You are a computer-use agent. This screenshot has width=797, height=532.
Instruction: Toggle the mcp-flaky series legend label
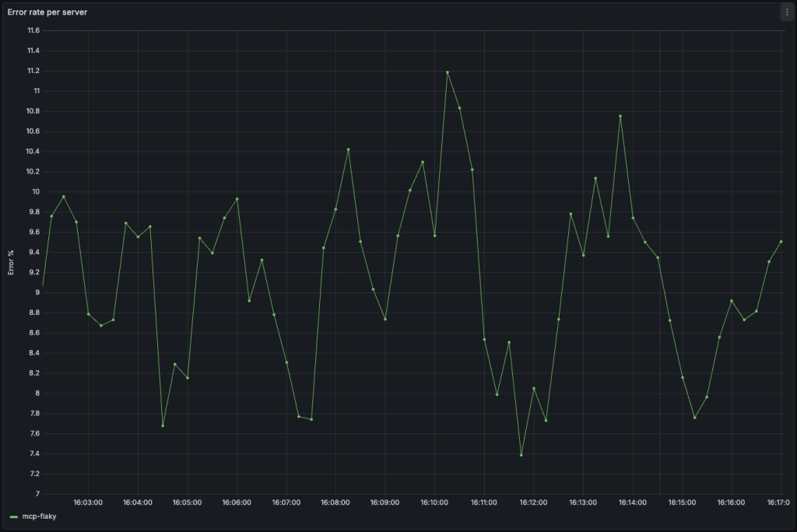37,516
